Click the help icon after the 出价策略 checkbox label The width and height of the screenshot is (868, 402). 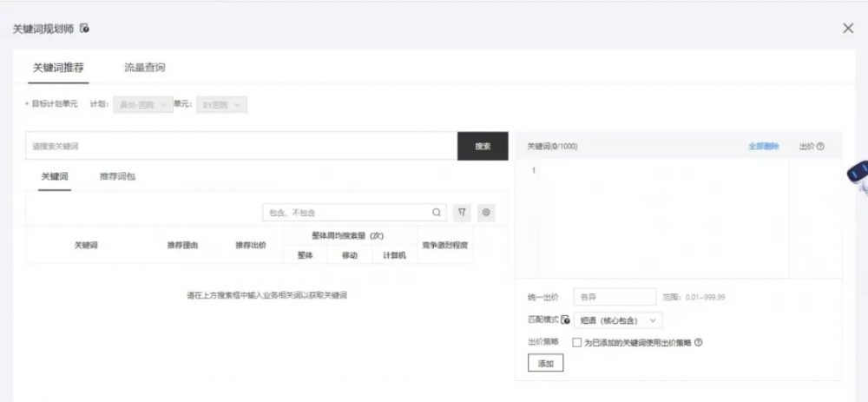699,342
